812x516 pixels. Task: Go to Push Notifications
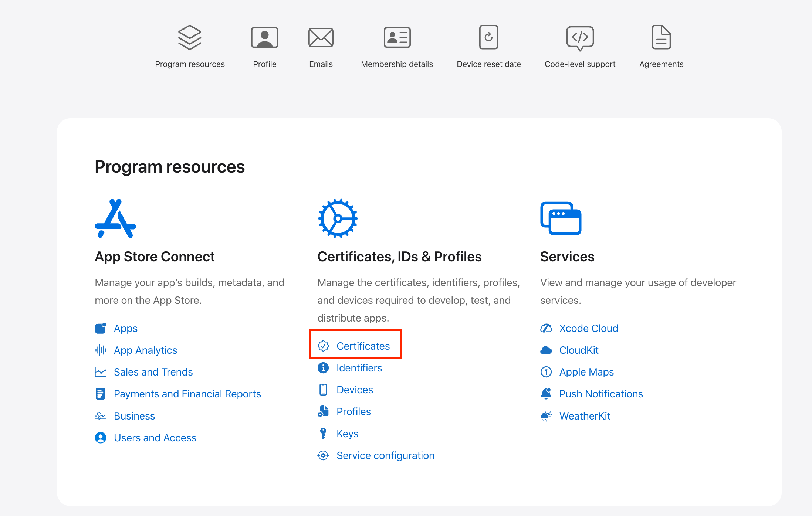(x=601, y=394)
